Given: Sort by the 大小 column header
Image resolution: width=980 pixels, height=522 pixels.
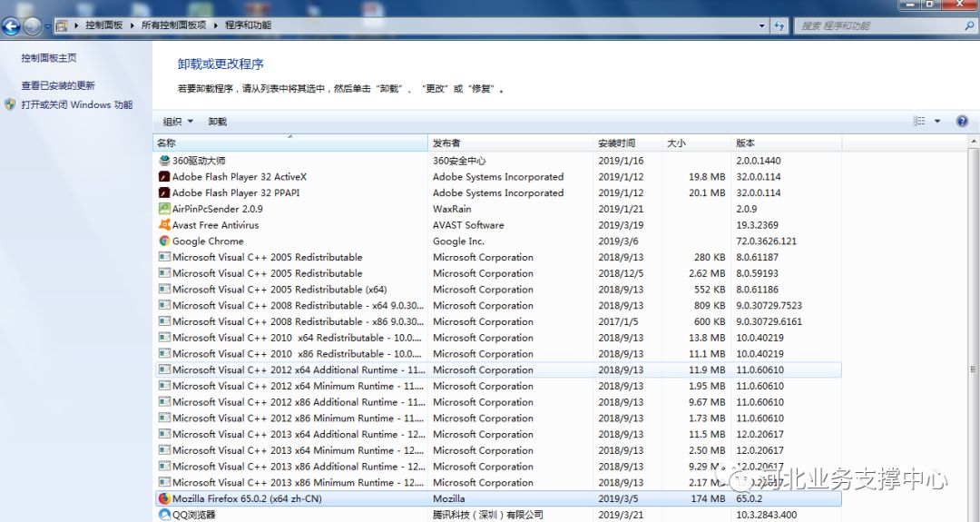Looking at the screenshot, I should (x=696, y=143).
